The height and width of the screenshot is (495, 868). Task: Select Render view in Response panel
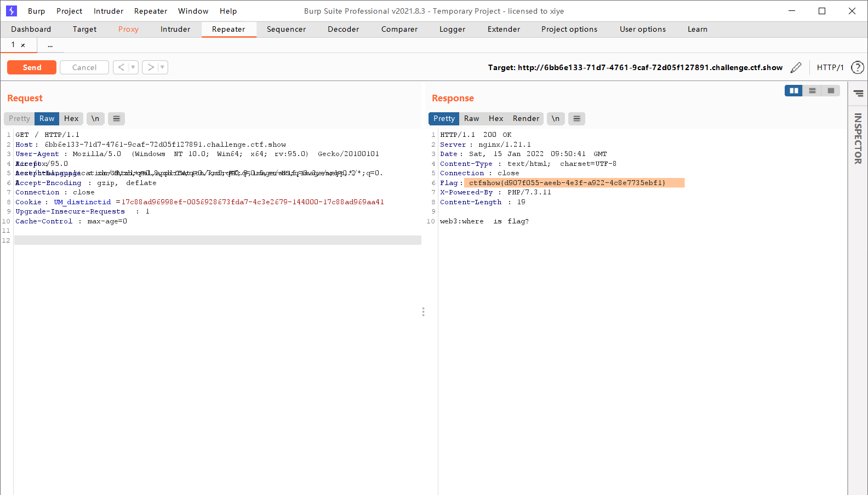click(x=526, y=118)
